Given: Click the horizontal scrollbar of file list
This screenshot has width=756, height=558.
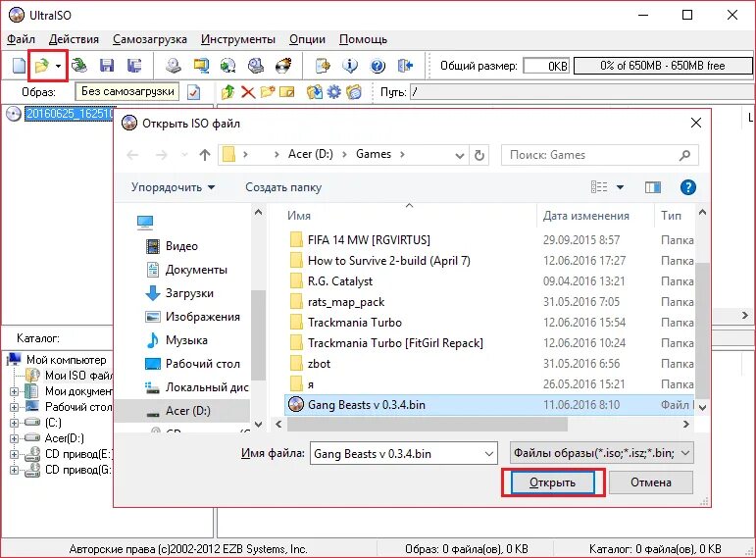Looking at the screenshot, I should [x=428, y=425].
